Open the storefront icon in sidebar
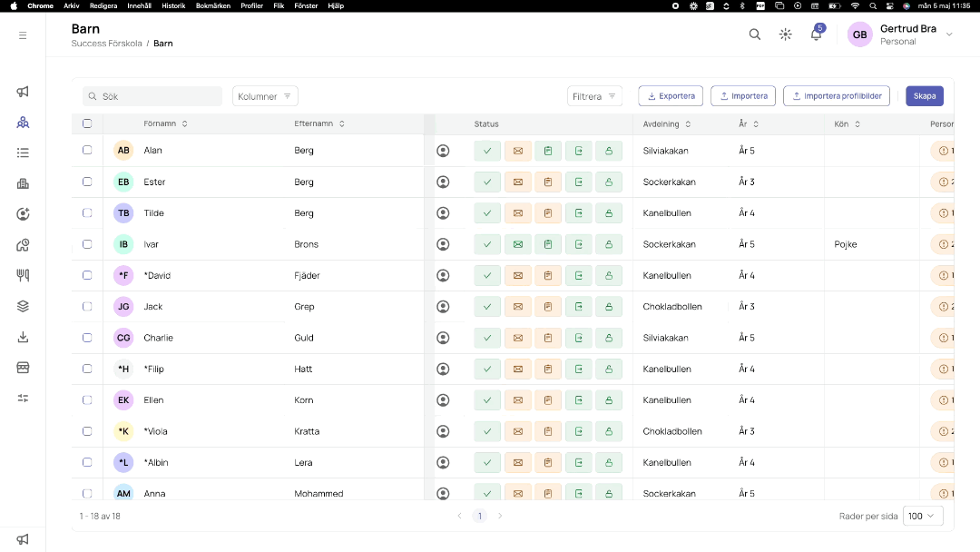 (23, 368)
